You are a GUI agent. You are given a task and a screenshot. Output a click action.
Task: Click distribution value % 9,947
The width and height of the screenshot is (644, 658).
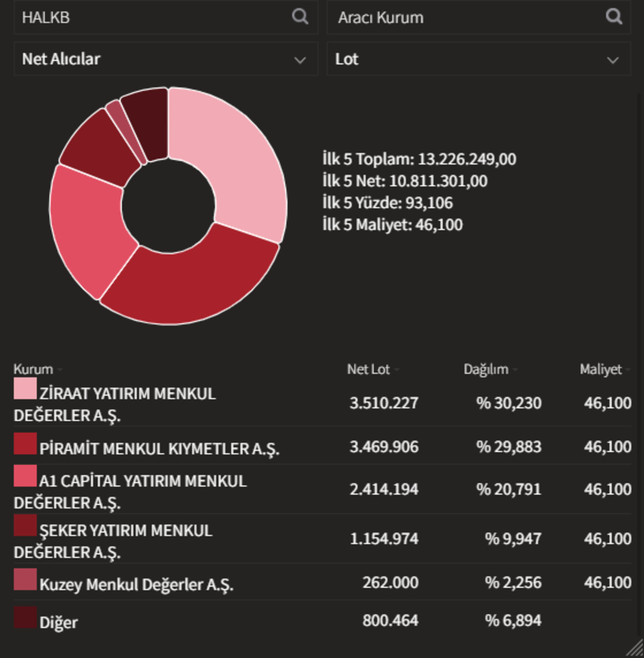tap(513, 539)
